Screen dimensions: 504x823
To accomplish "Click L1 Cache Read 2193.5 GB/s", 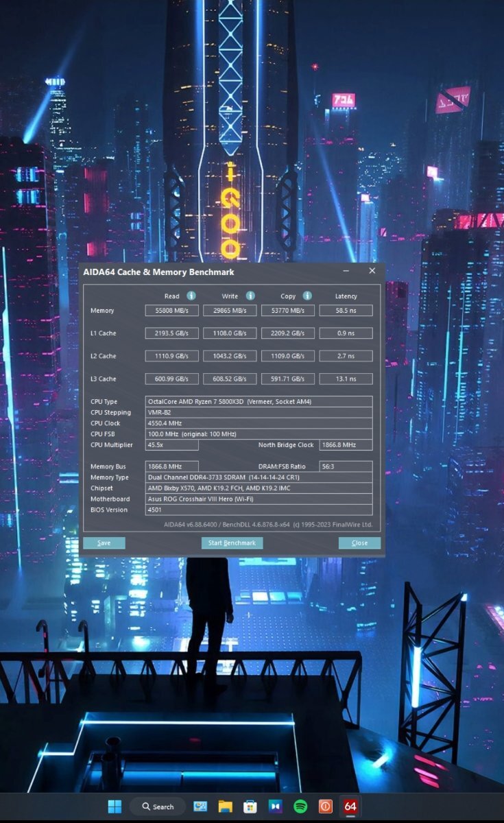I will pyautogui.click(x=171, y=333).
